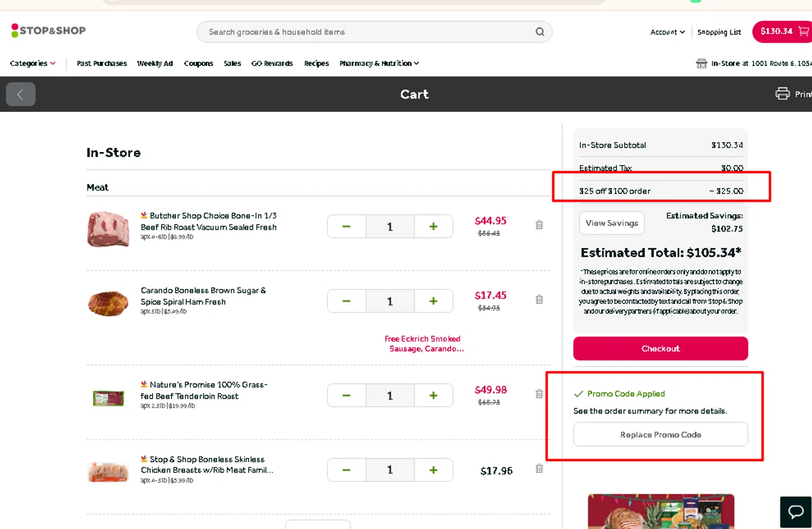
Task: Click the search magnifier icon
Action: click(x=540, y=32)
